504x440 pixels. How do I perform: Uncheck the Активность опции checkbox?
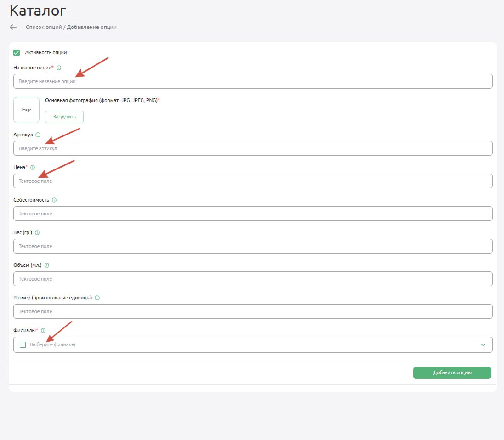coord(17,52)
